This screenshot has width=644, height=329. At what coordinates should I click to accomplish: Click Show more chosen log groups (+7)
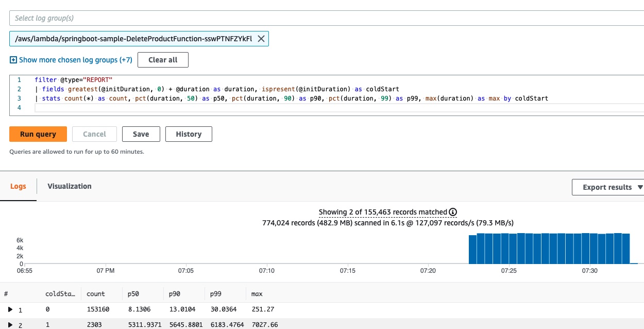pos(76,60)
